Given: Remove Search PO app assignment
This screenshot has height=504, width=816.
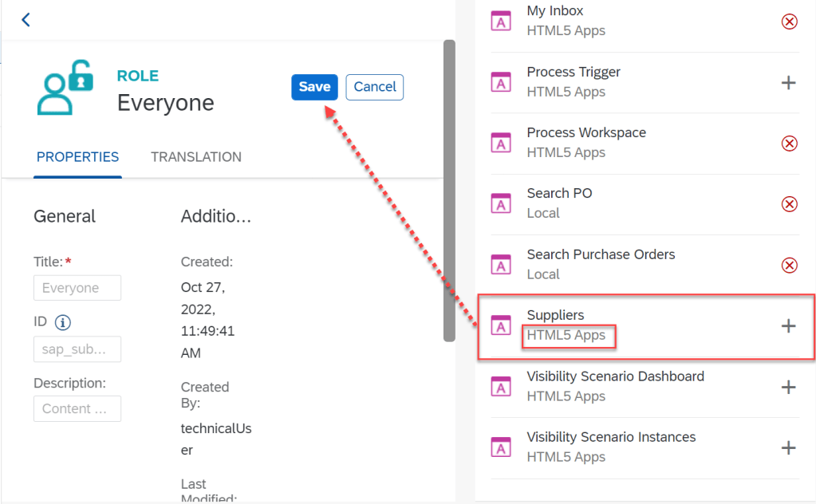Looking at the screenshot, I should 788,204.
